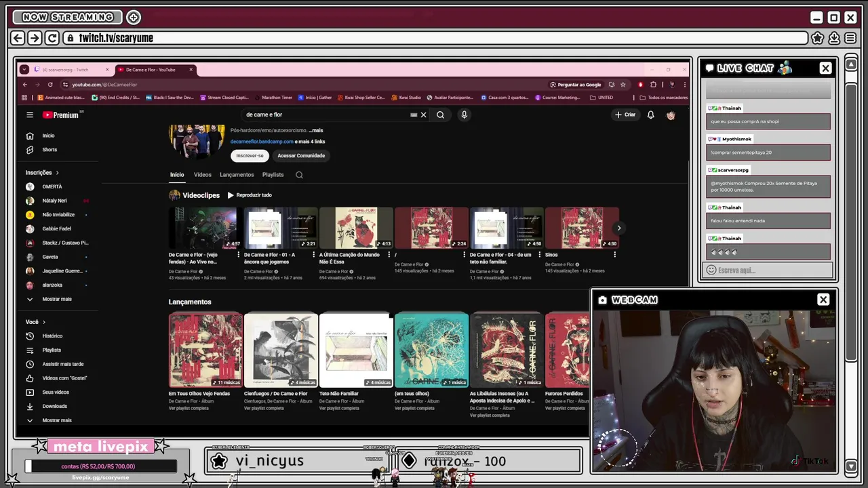The height and width of the screenshot is (488, 868).
Task: Switch to the Twitch scarversorpg tab
Action: 71,70
